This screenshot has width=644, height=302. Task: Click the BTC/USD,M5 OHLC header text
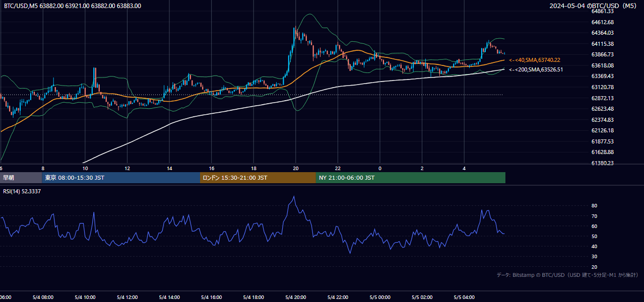click(x=73, y=6)
